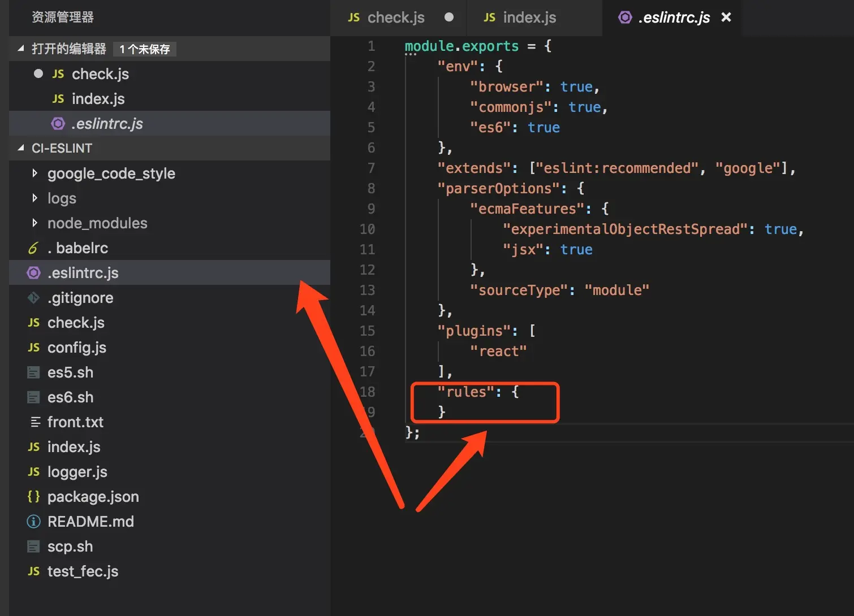854x616 pixels.
Task: Close the .eslintrc.js editor tab
Action: 726,18
